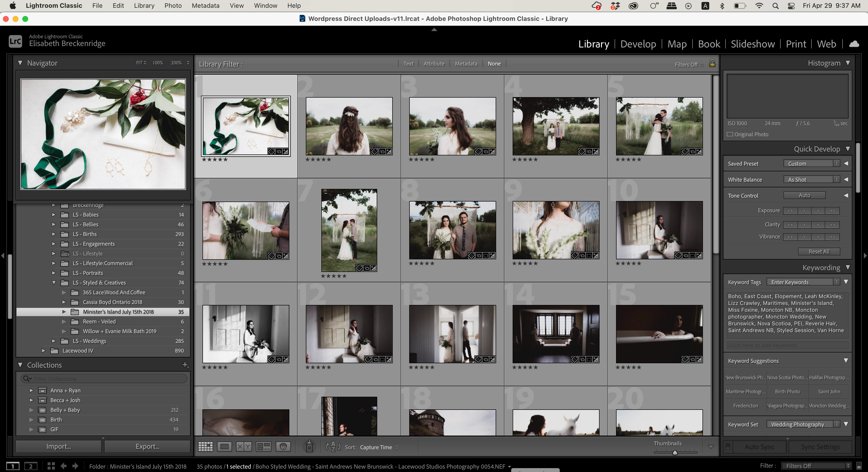This screenshot has height=472, width=868.
Task: Click the cloud sync status icon
Action: click(854, 44)
